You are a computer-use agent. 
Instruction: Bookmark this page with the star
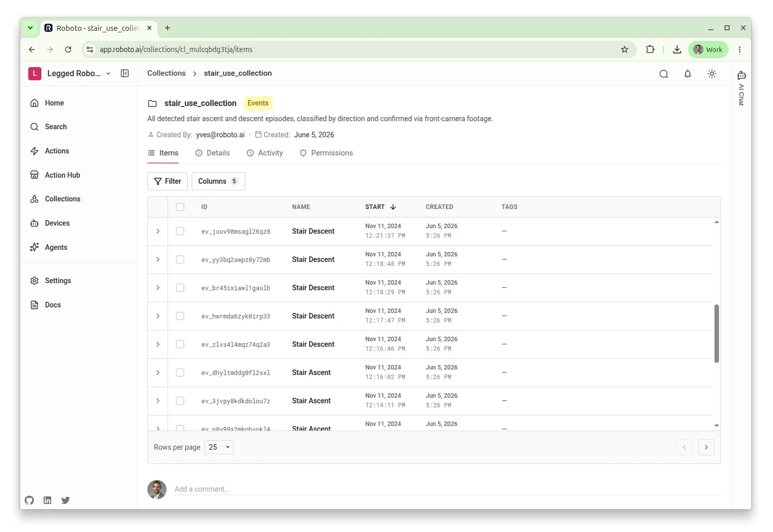coord(625,49)
